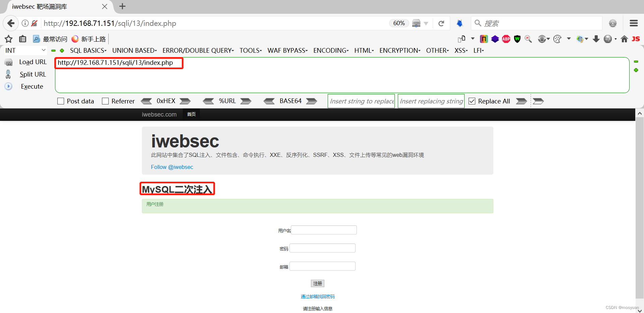Click the left arrow before %URL
Screen dimensions: 644x313
pos(208,101)
